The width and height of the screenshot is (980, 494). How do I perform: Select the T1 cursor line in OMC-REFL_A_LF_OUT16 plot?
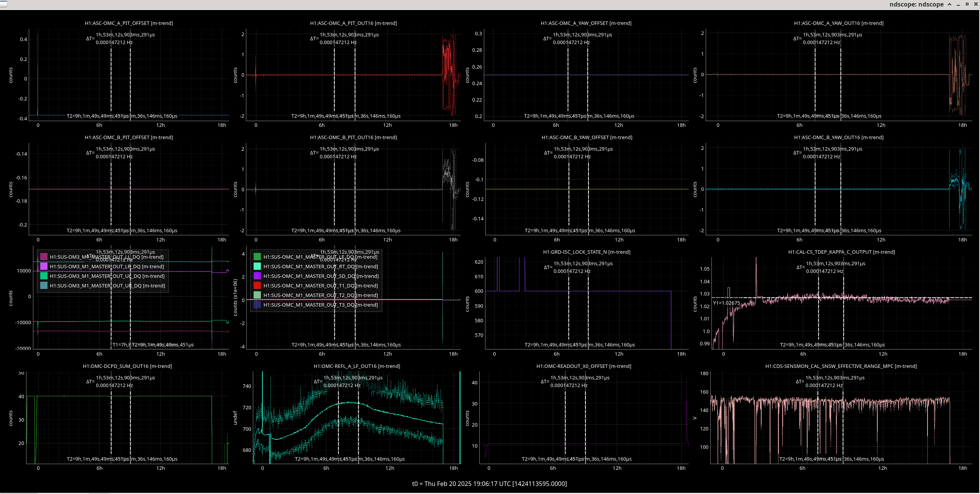pos(338,418)
